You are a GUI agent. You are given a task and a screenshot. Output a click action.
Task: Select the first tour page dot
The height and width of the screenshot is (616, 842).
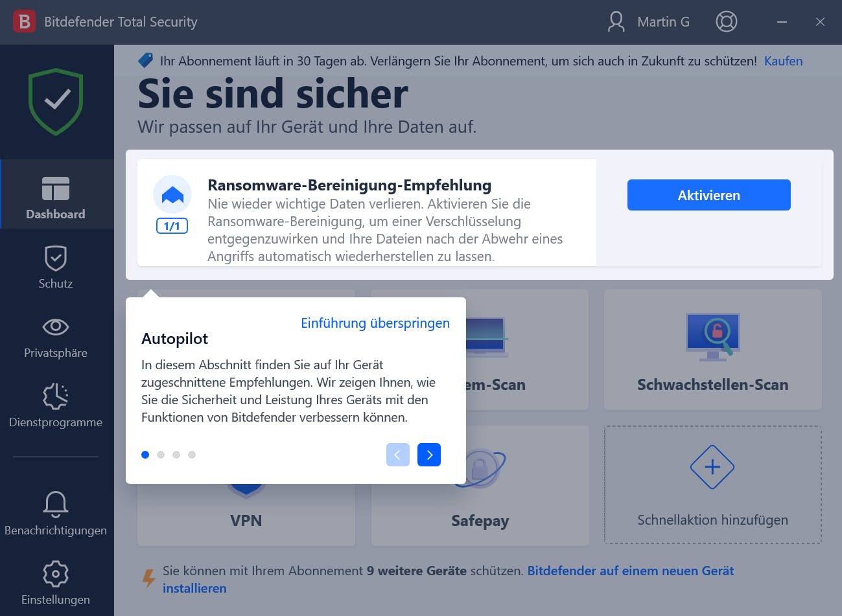click(x=145, y=455)
